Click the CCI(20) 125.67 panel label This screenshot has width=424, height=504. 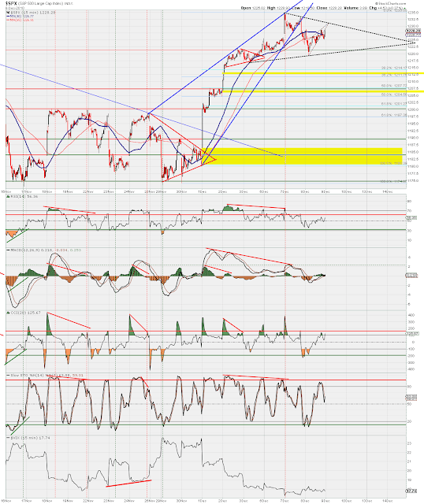click(x=24, y=313)
